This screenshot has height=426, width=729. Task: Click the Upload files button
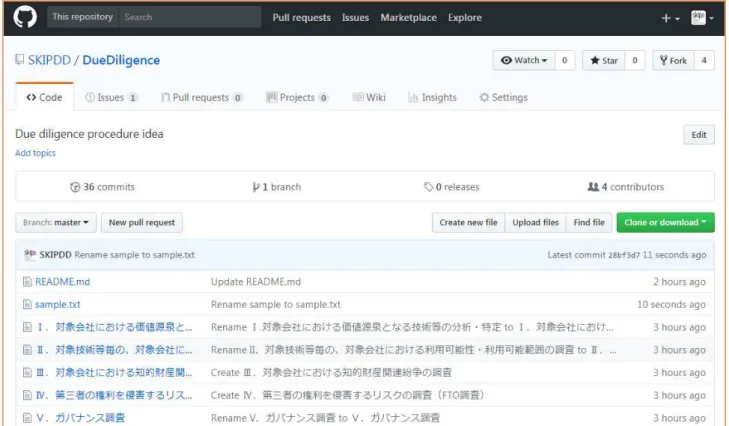535,223
